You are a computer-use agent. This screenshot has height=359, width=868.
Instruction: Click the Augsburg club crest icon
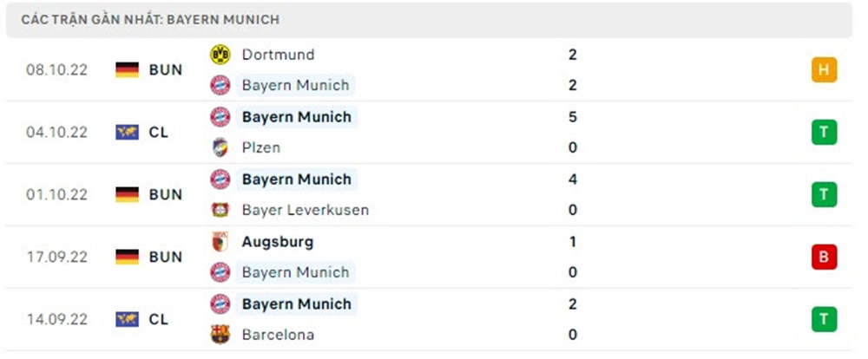tap(220, 242)
